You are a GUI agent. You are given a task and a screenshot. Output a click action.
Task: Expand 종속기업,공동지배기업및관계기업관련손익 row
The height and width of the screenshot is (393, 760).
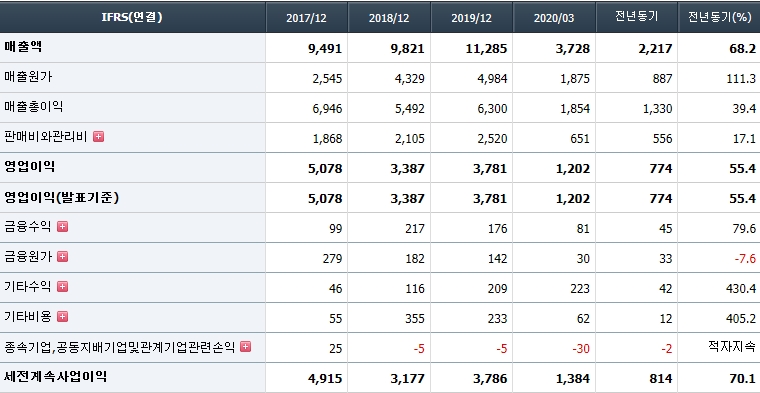tap(246, 346)
